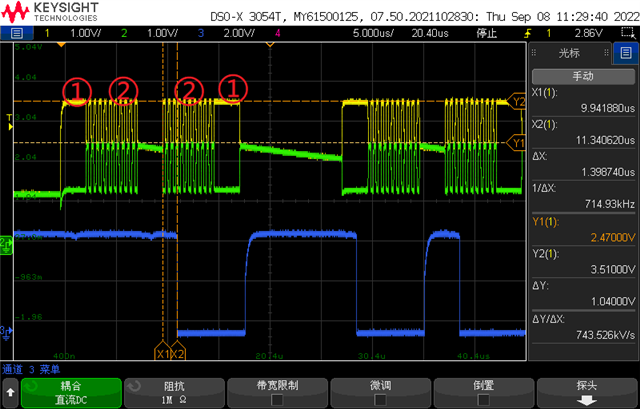This screenshot has width=640, height=409.
Task: Select the Y2(1) value 3.51000V
Action: (x=613, y=269)
